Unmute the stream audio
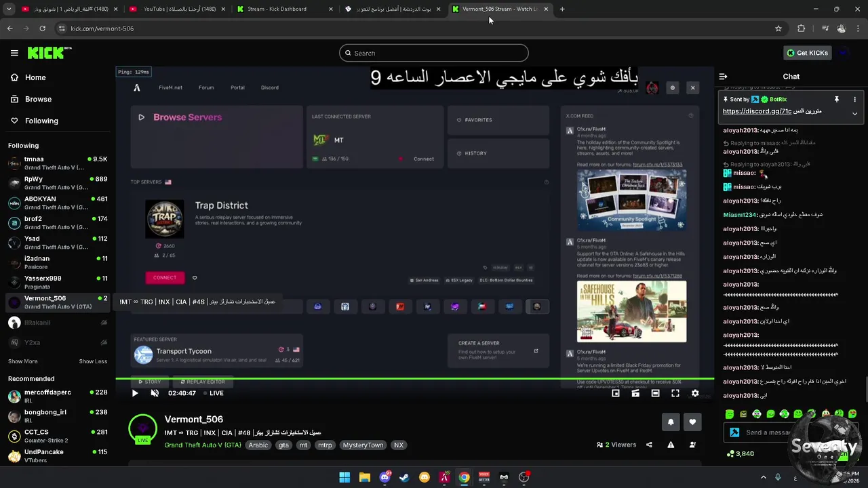Viewport: 868px width, 488px height. [x=155, y=393]
